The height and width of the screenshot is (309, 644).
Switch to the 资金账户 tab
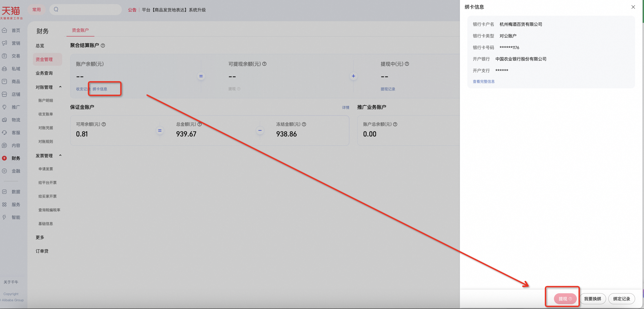click(80, 30)
